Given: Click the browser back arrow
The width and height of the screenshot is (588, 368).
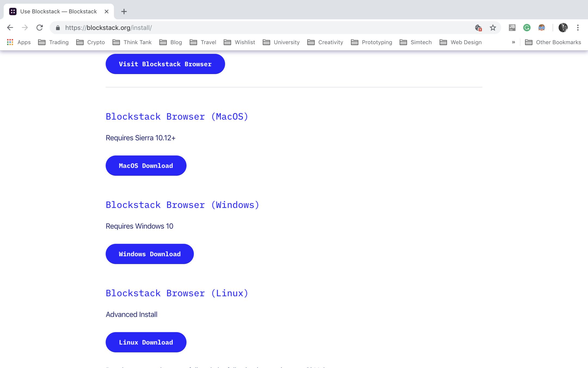Looking at the screenshot, I should click(10, 28).
